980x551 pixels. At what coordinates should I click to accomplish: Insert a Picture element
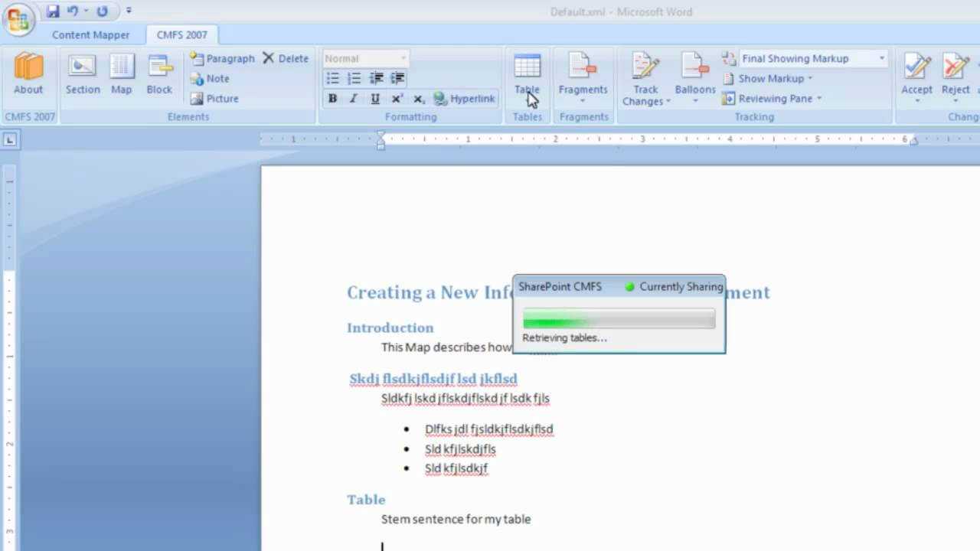[x=214, y=98]
